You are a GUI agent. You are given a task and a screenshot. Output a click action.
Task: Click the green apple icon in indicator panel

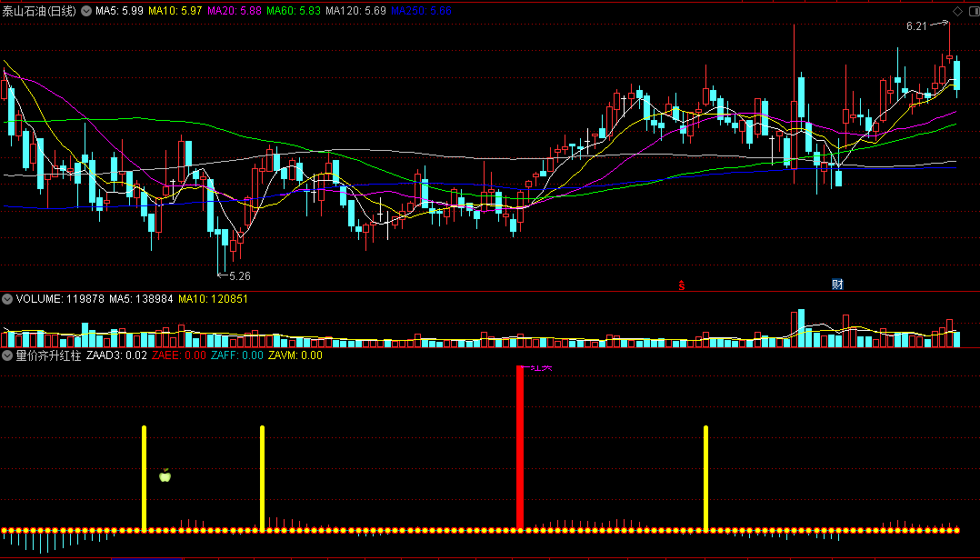coord(165,475)
